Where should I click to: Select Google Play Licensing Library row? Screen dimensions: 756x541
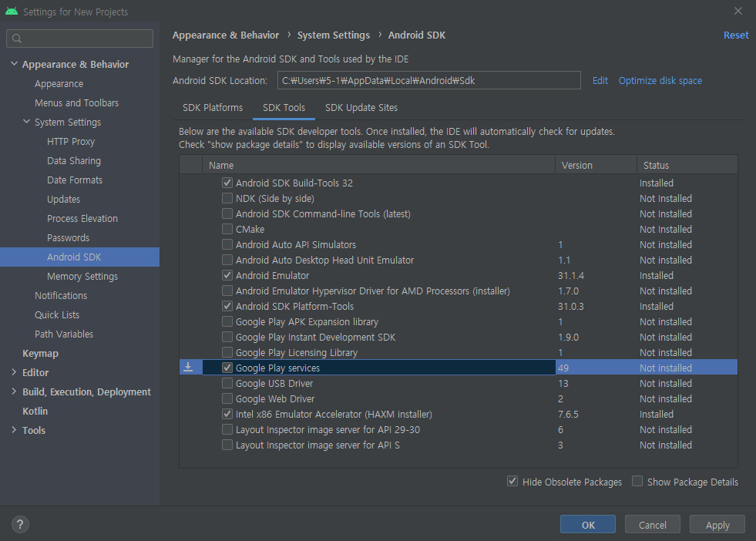click(x=458, y=352)
